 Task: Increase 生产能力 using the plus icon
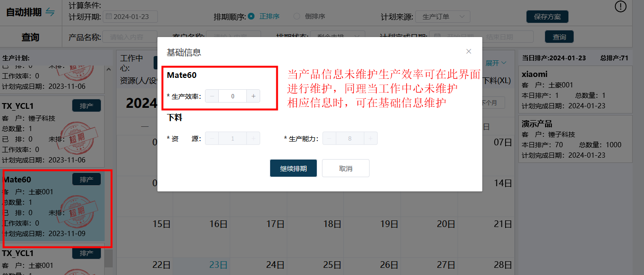tap(371, 139)
